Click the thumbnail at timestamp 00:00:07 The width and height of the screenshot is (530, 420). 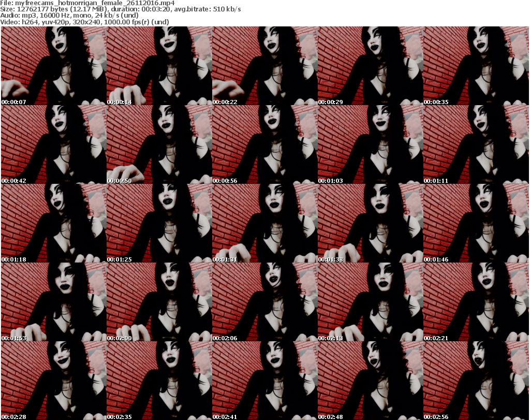coord(53,66)
